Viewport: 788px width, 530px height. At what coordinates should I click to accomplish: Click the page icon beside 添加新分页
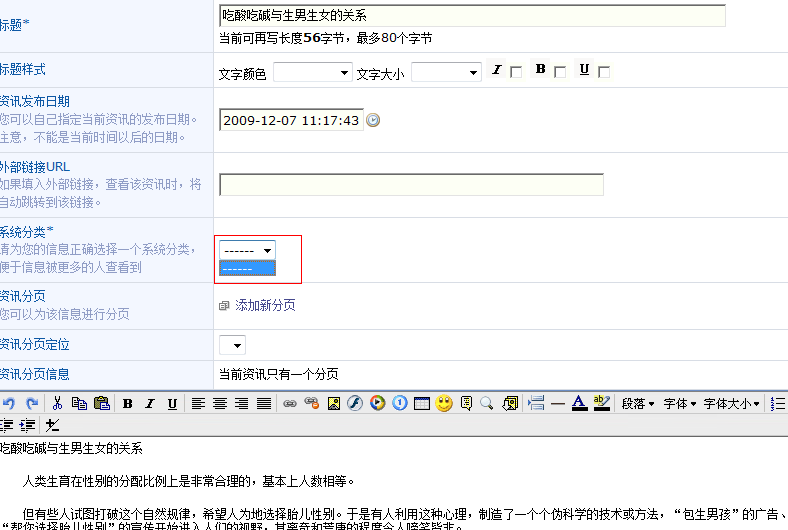point(224,305)
